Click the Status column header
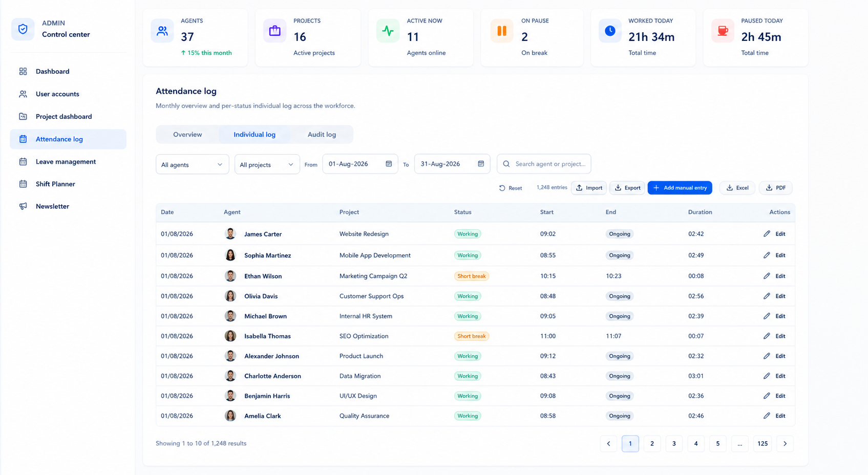Image resolution: width=868 pixels, height=475 pixels. [463, 212]
